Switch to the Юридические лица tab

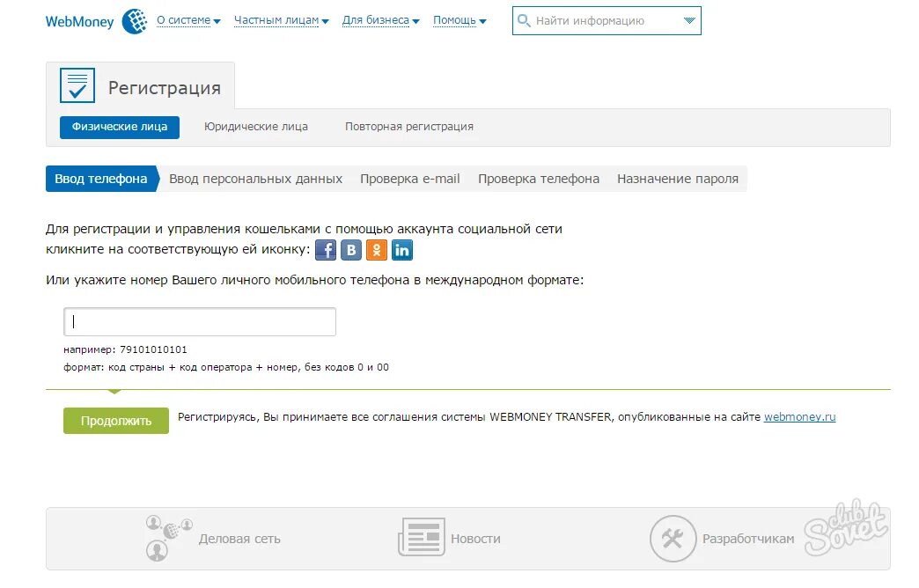click(256, 127)
